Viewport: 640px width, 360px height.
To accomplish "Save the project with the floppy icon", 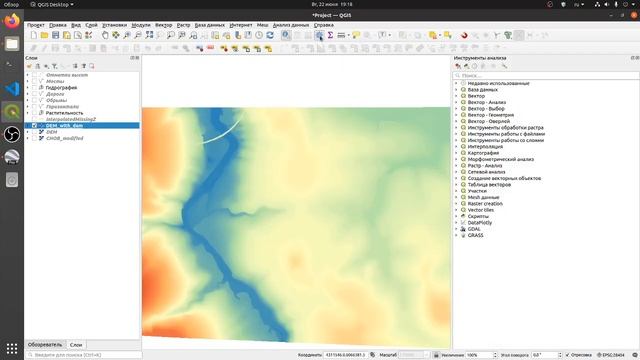I will coord(56,36).
